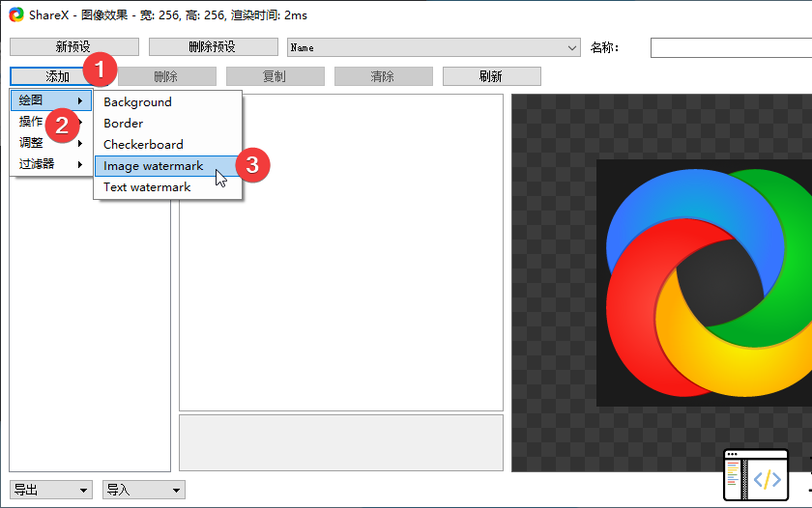The image size is (812, 508).
Task: Open the Name preset dropdown
Action: pos(433,47)
